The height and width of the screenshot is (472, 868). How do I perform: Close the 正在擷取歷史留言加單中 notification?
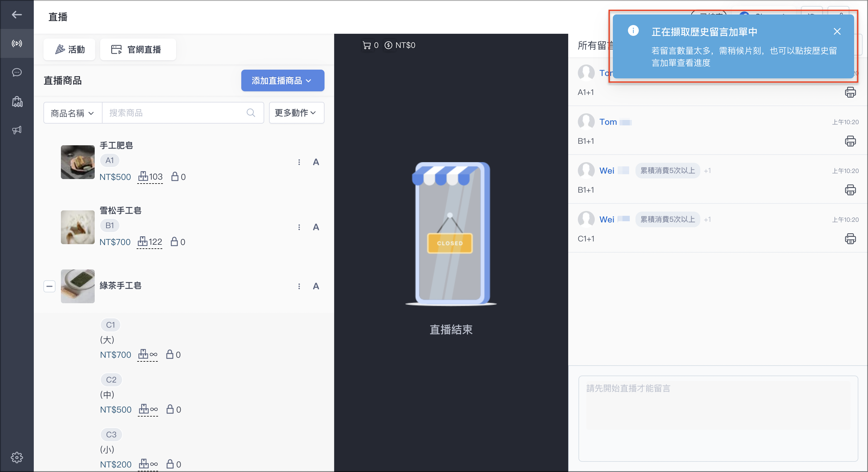pyautogui.click(x=837, y=32)
